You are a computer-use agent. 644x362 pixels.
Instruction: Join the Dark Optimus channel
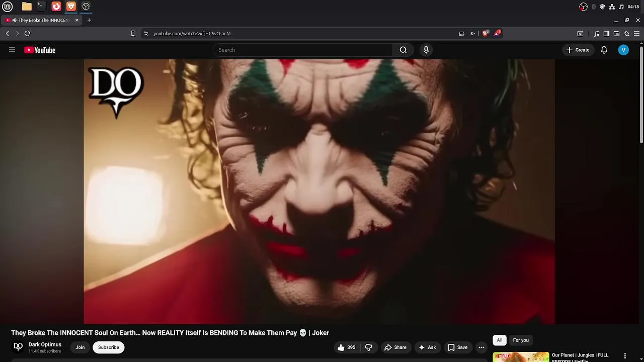coord(80,347)
